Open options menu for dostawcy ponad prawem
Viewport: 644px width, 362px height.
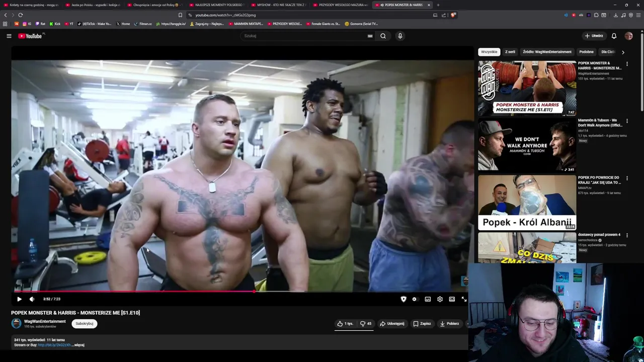pyautogui.click(x=627, y=235)
